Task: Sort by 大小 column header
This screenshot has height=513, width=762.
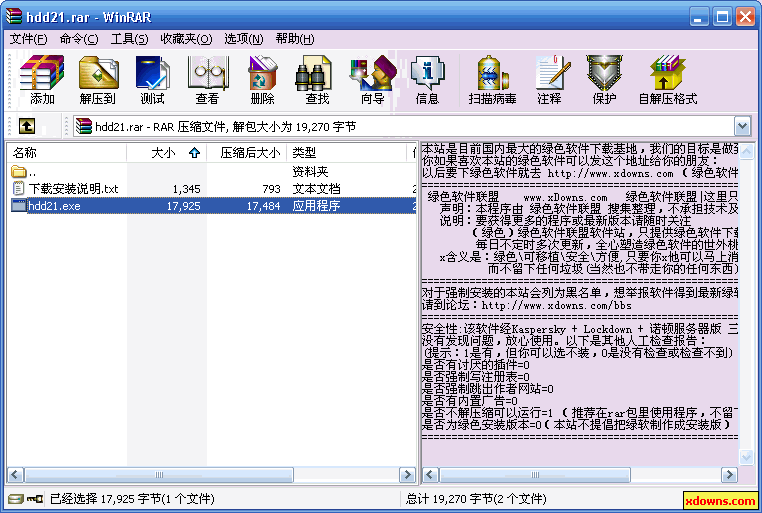Action: tap(167, 153)
